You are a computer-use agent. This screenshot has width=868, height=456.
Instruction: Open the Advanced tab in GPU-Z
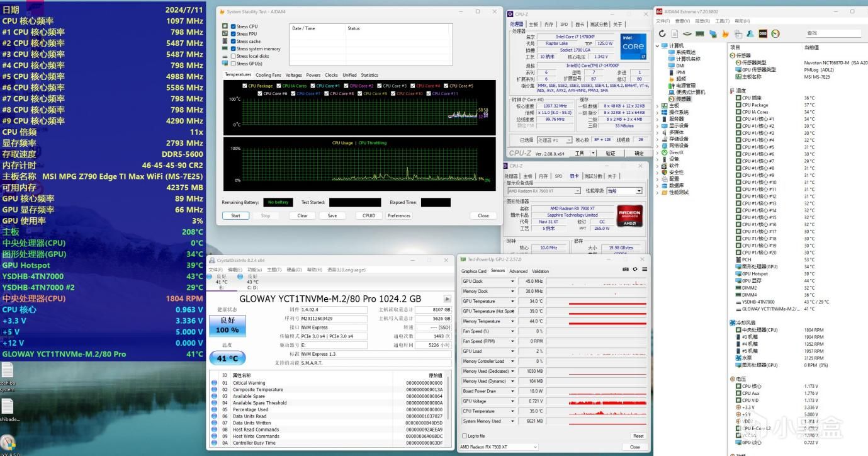[518, 271]
